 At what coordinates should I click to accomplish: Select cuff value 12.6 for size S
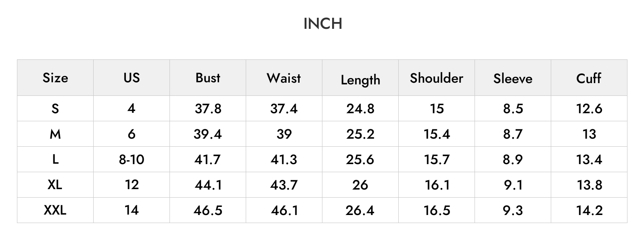click(x=589, y=109)
